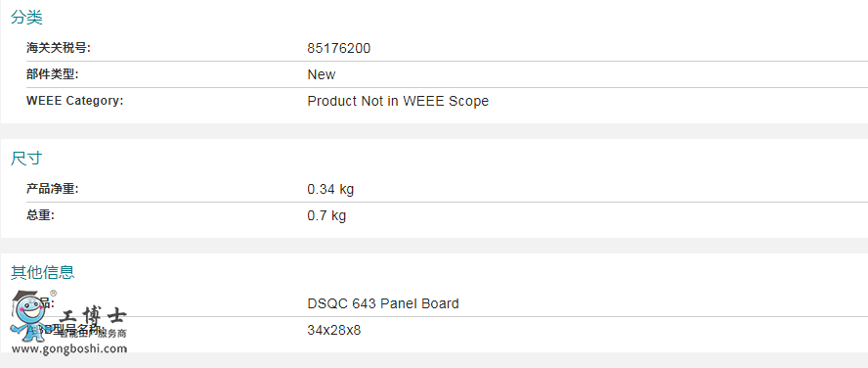Click DSQC 643 Panel Board text
The image size is (868, 368).
[383, 303]
